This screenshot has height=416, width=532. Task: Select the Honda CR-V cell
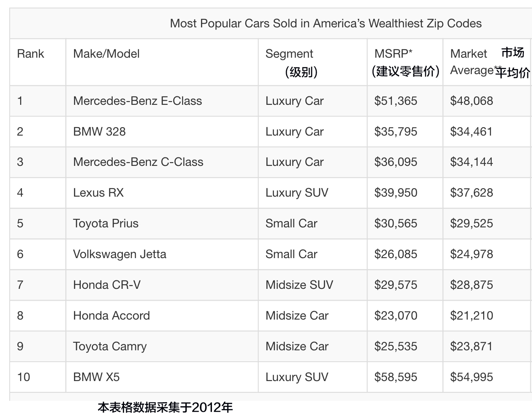(x=107, y=285)
